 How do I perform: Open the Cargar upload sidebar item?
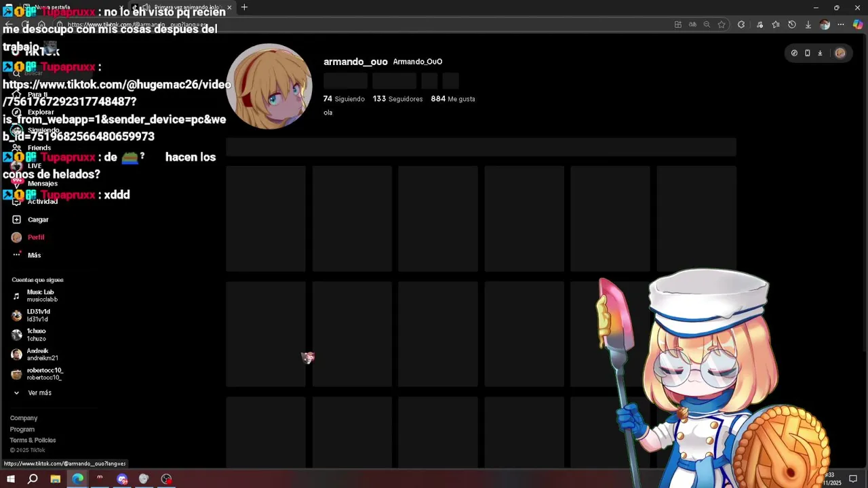31,220
